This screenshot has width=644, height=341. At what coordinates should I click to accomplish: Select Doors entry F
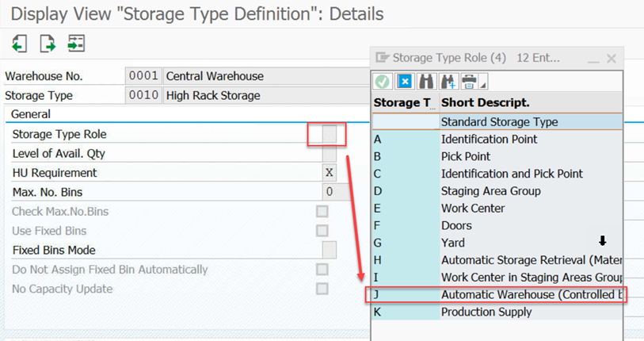pyautogui.click(x=497, y=226)
